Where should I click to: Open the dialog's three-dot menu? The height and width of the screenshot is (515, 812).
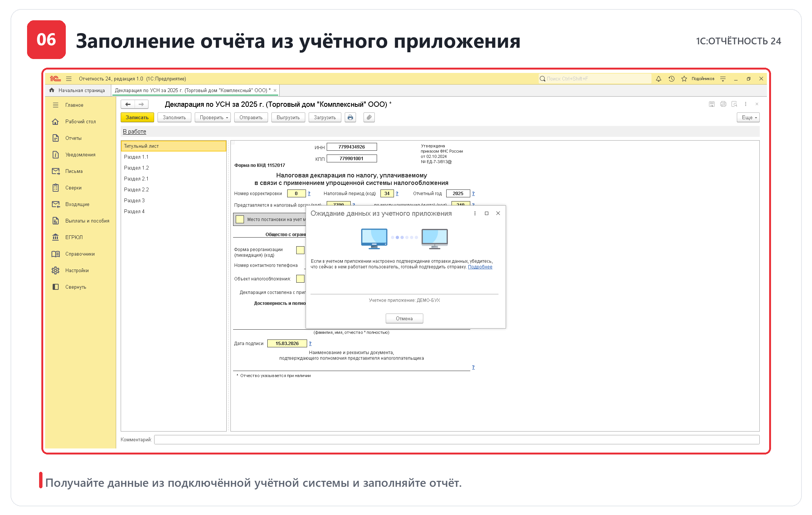[x=475, y=213]
